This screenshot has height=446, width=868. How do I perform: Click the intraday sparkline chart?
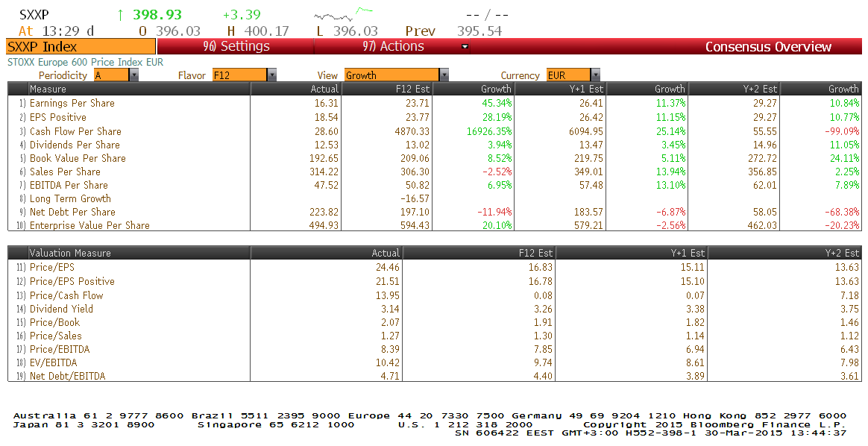pos(343,14)
